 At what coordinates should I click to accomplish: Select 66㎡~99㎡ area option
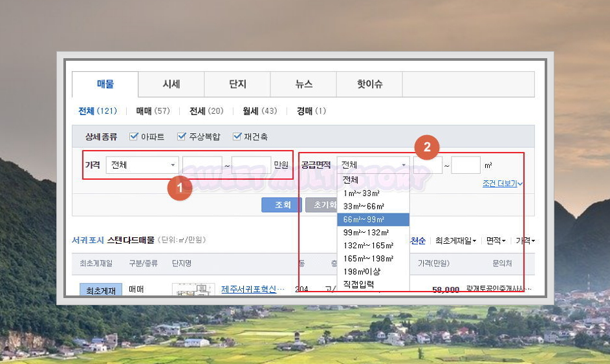click(x=373, y=220)
